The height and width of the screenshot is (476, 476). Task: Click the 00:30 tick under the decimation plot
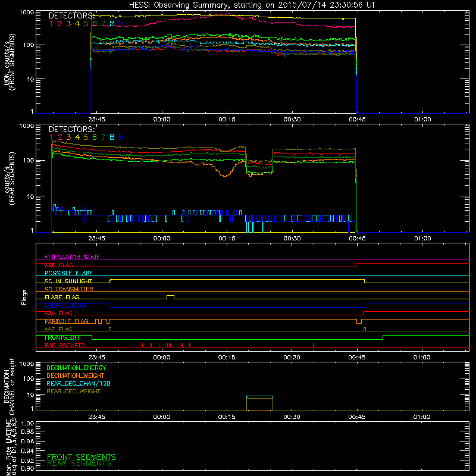pos(292,417)
